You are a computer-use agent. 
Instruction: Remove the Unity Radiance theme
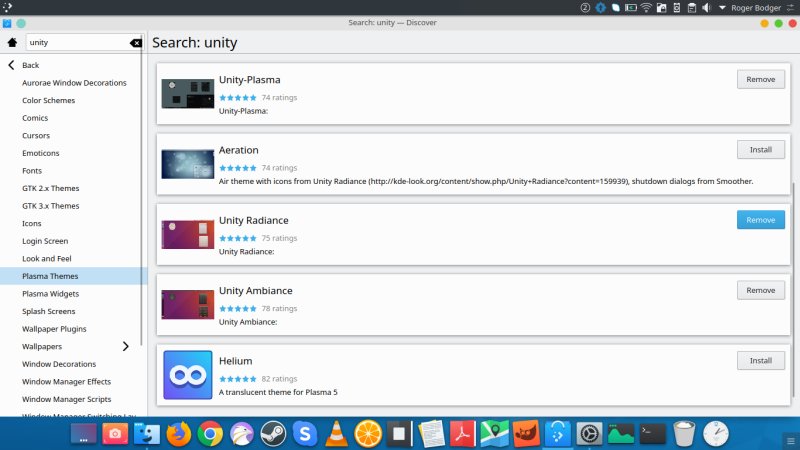760,220
